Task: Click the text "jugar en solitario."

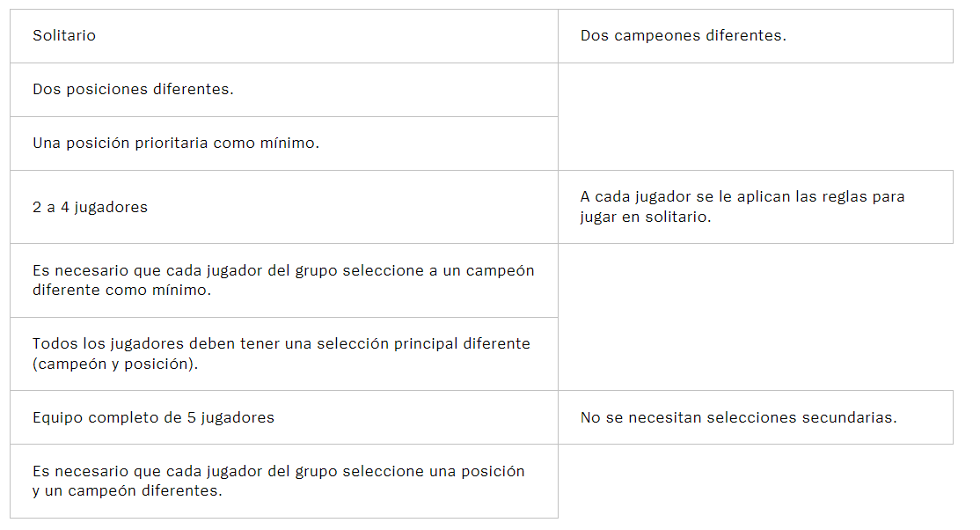Action: pos(645,217)
